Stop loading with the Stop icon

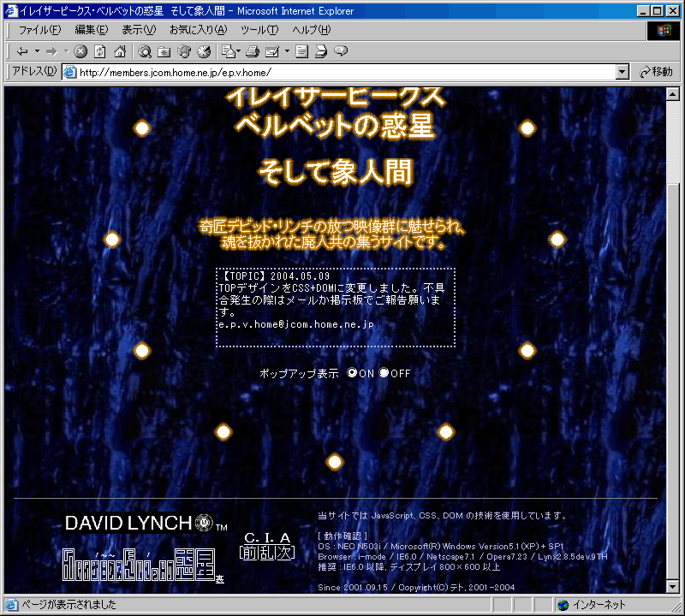(80, 51)
